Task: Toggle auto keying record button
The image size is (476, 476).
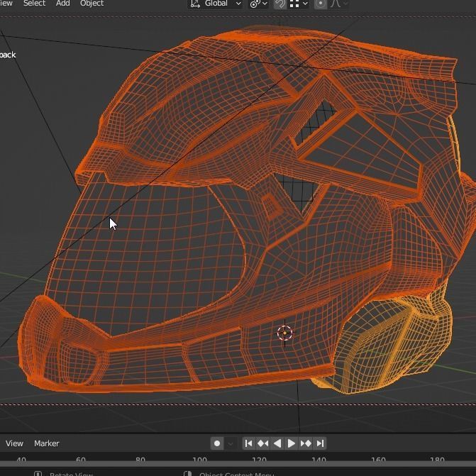Action: point(217,443)
